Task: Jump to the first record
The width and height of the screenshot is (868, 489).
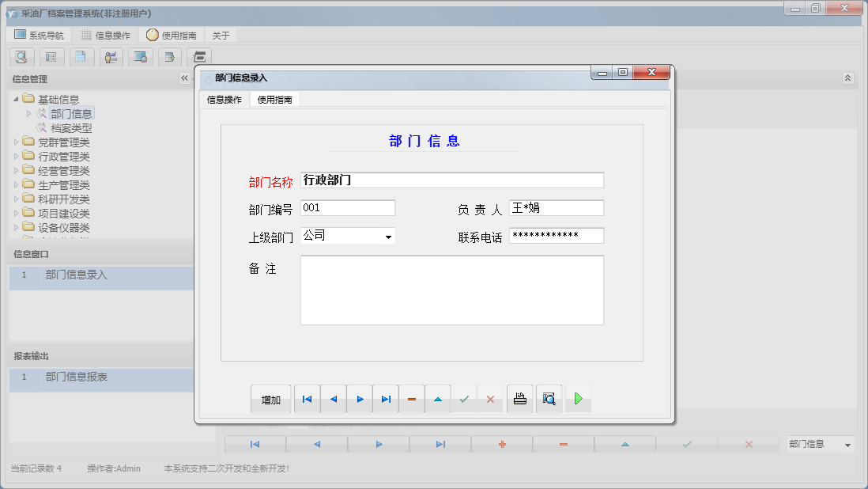Action: (307, 399)
